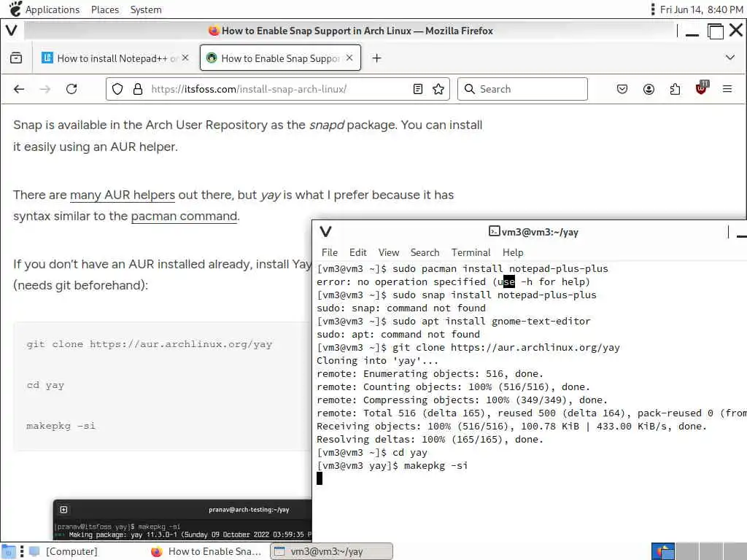This screenshot has height=560, width=747.
Task: Click the URL address field
Action: [x=278, y=89]
